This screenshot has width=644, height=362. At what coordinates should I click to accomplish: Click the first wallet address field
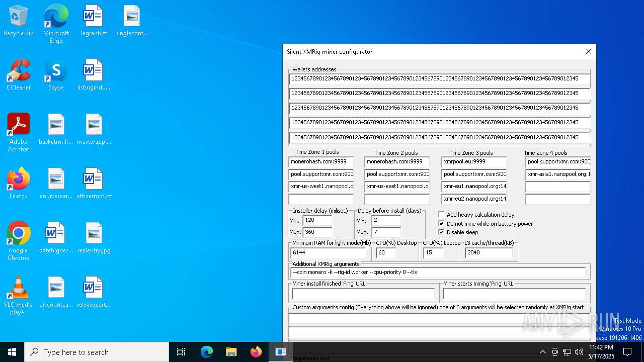439,79
